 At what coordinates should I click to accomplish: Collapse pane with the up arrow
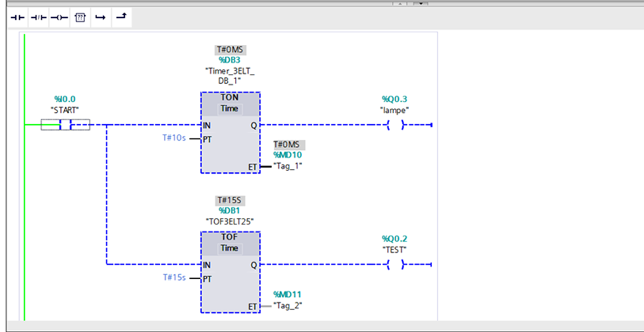click(399, 3)
